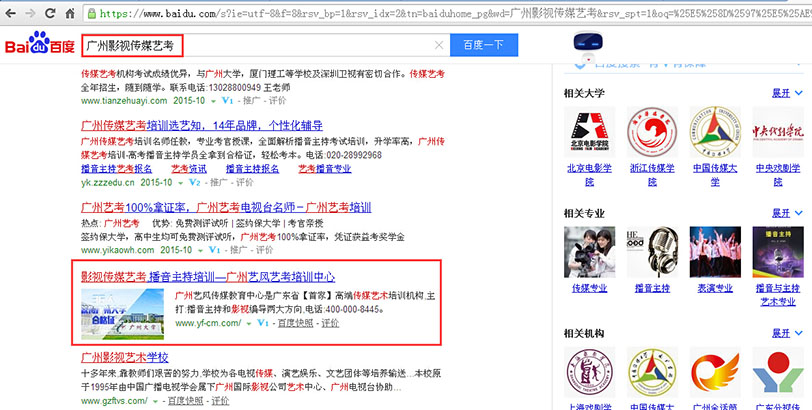
Task: Click the 百度一下 search button
Action: coord(484,45)
